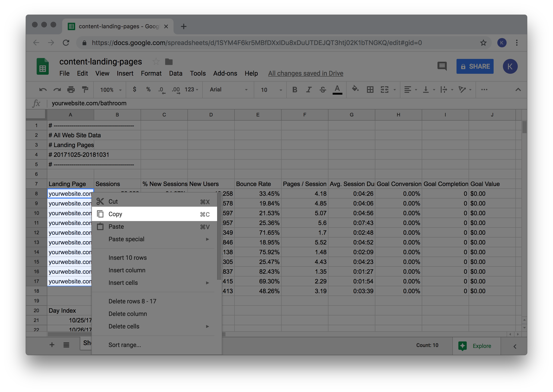This screenshot has width=553, height=392.
Task: Click the borders icon in toolbar
Action: (x=370, y=90)
